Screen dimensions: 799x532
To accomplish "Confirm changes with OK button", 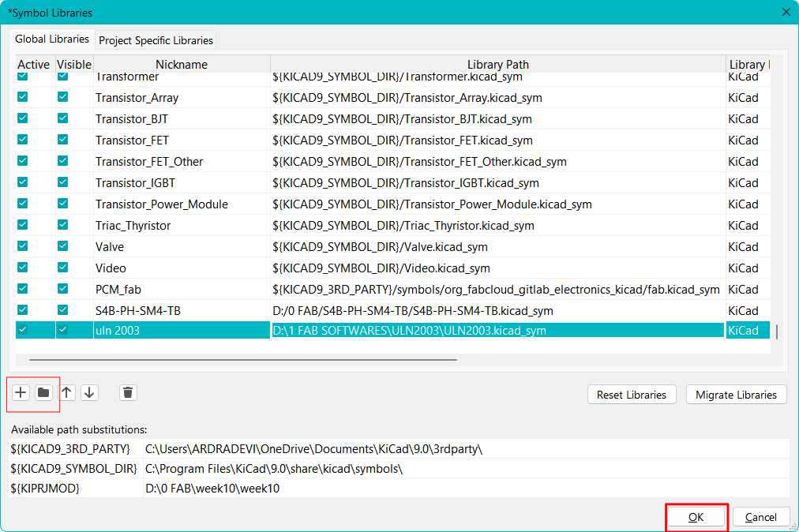I will [696, 517].
